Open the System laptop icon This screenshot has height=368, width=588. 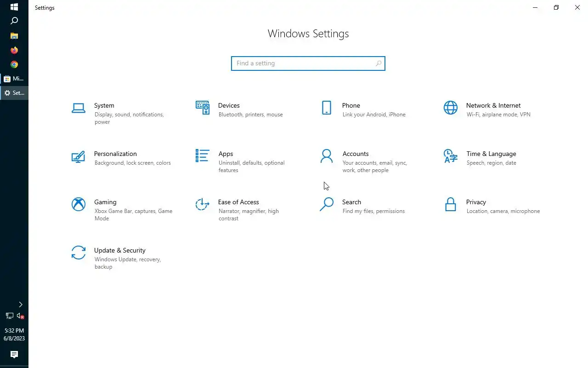[x=79, y=108]
